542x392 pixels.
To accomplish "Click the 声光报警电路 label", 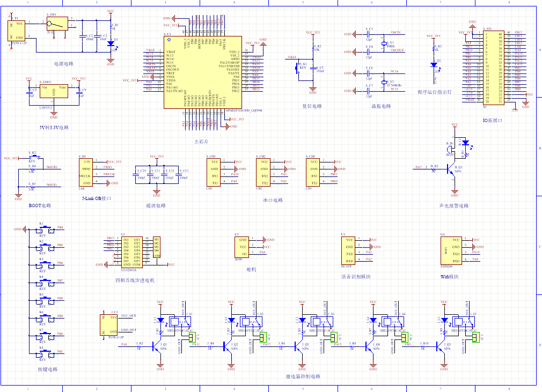I will (454, 205).
